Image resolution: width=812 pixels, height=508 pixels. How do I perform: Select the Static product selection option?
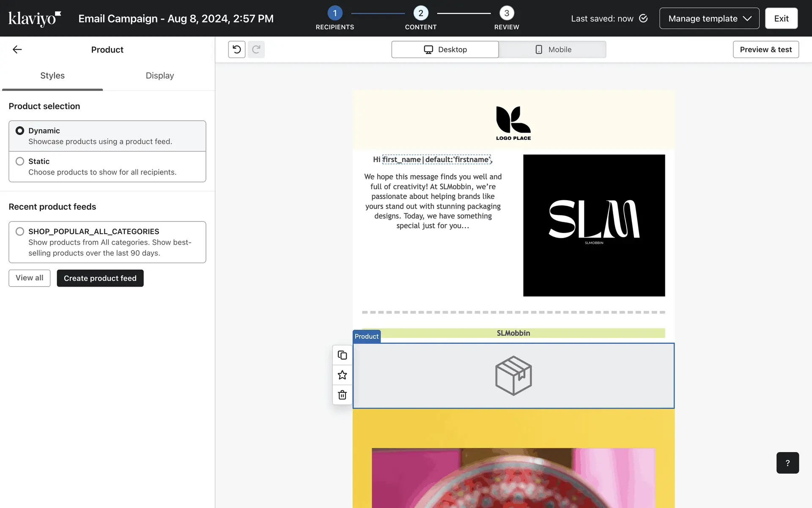[20, 161]
